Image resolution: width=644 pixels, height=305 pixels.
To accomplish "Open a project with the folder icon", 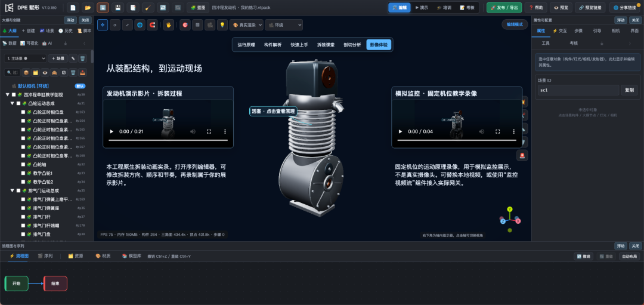I will click(x=88, y=7).
